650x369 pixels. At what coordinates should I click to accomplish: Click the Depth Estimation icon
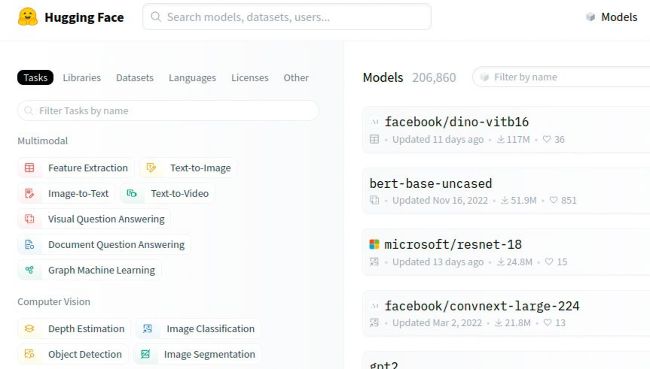(x=29, y=329)
